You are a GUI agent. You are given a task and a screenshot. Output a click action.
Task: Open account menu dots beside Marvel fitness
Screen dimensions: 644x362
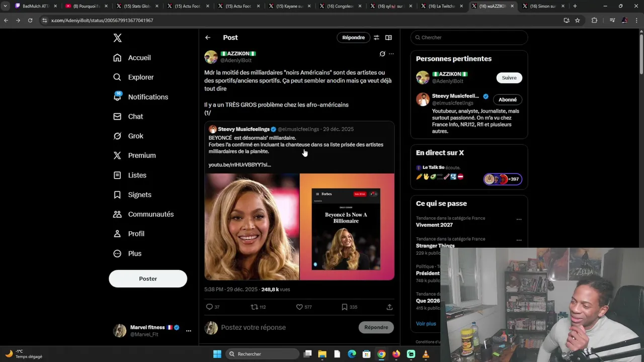click(189, 331)
